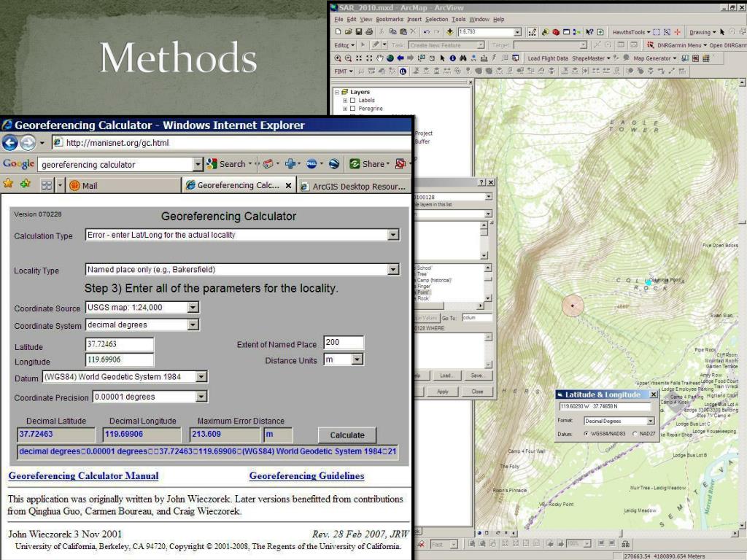The height and width of the screenshot is (560, 747).
Task: Click the Google Earth globe icon in Google toolbar
Action: coord(334,164)
